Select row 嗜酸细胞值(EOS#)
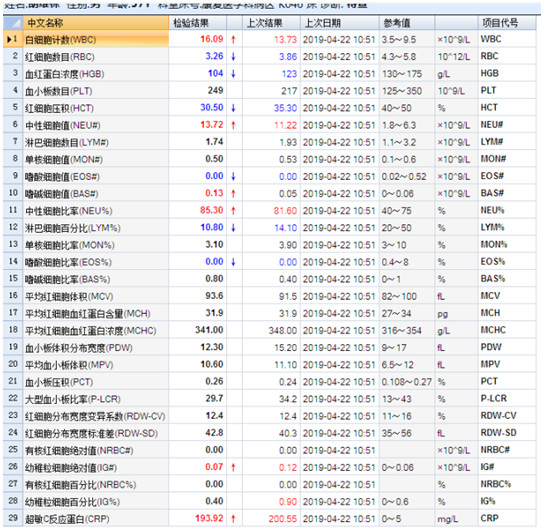Viewport: 541px width, 530px height. pos(269,176)
